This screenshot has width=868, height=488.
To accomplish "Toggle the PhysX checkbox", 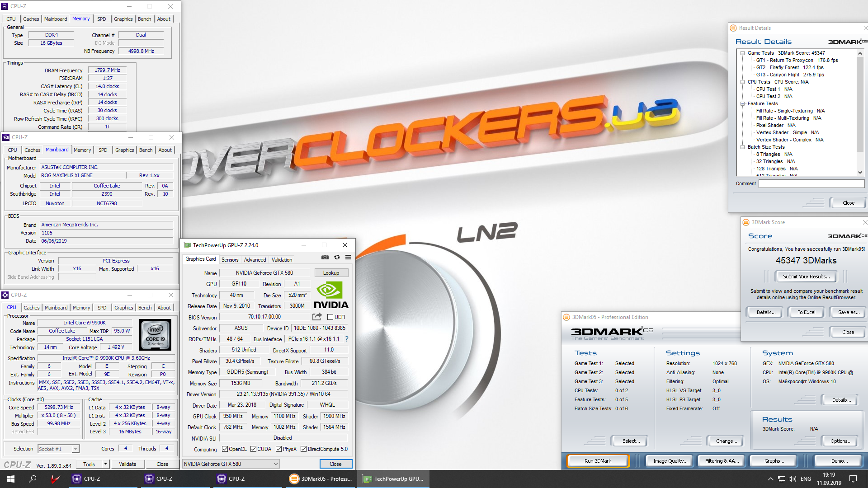I will tap(279, 449).
